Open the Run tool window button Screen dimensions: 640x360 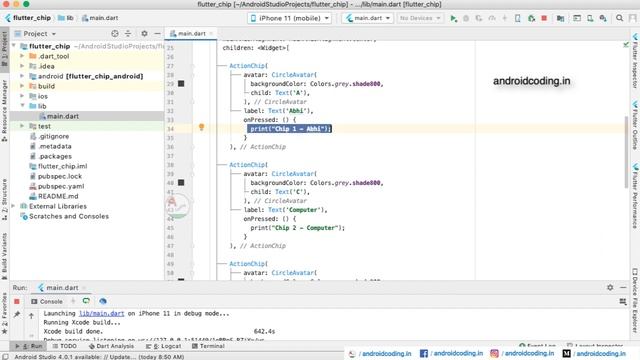[x=29, y=346]
